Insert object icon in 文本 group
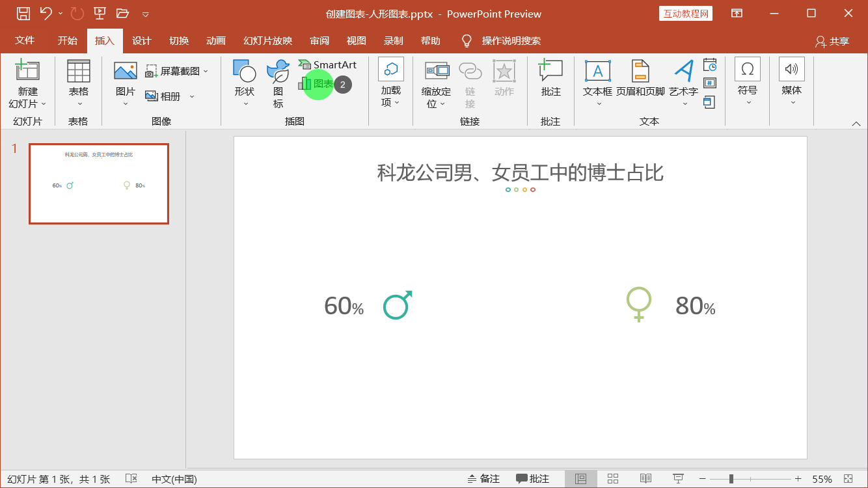The height and width of the screenshot is (488, 868). (710, 102)
